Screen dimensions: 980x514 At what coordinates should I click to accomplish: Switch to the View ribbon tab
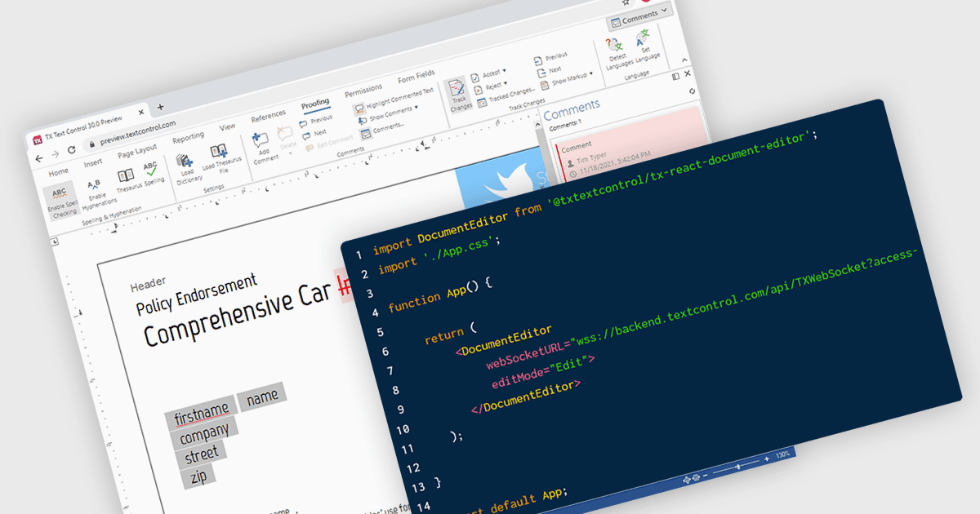pos(228,126)
